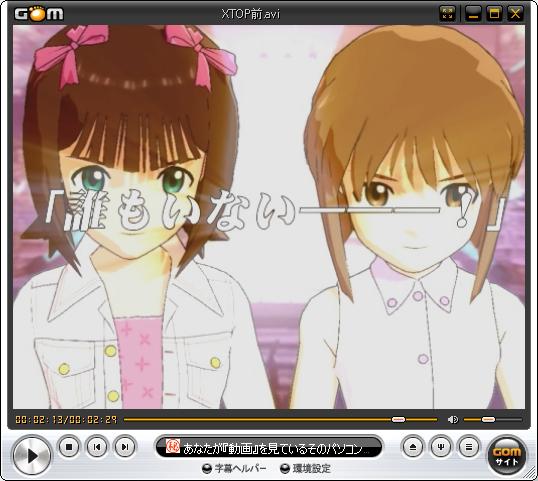Image resolution: width=538 pixels, height=481 pixels.
Task: Visit the GOM サイト round button
Action: click(x=507, y=455)
